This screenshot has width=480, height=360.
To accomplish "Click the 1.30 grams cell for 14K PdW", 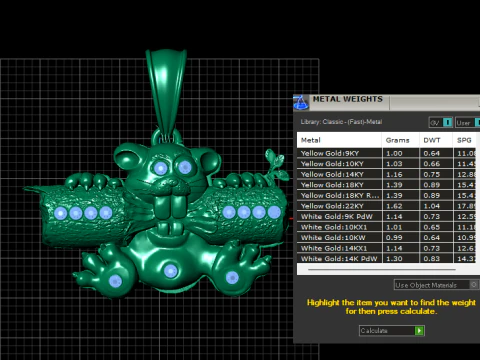I will tap(400, 258).
